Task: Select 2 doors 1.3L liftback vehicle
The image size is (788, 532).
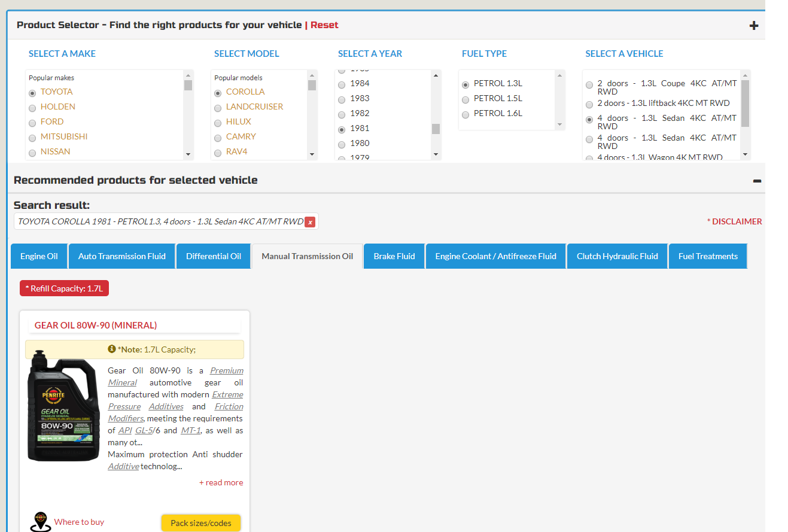Action: [589, 105]
